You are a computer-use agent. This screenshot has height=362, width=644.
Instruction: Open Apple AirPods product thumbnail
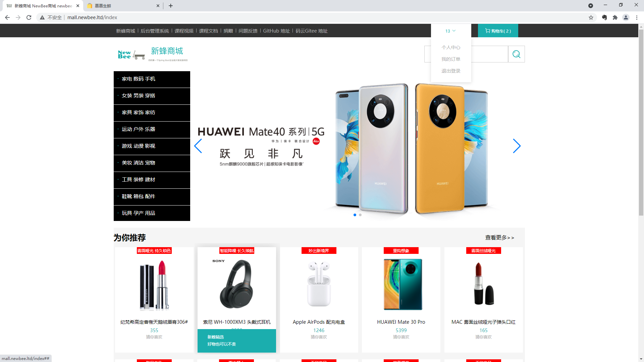[319, 284]
